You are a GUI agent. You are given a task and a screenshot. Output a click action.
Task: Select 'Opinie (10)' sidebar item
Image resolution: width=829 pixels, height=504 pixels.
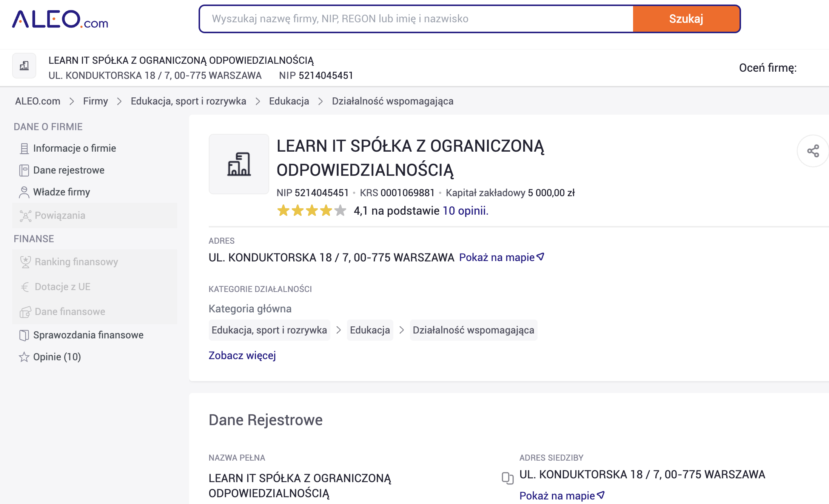click(x=57, y=357)
